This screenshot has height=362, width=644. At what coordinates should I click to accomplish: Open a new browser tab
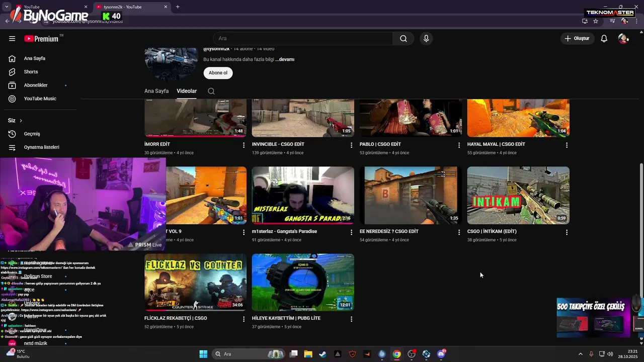point(178,7)
